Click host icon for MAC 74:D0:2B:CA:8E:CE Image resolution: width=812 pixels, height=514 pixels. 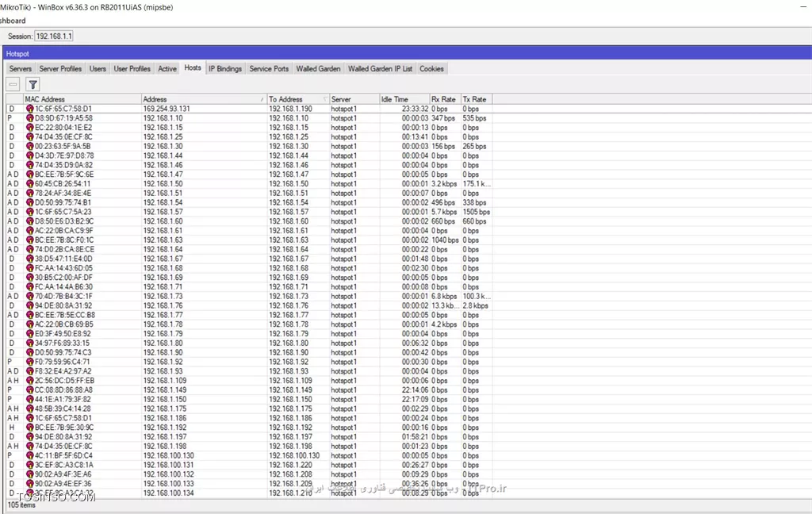[29, 249]
